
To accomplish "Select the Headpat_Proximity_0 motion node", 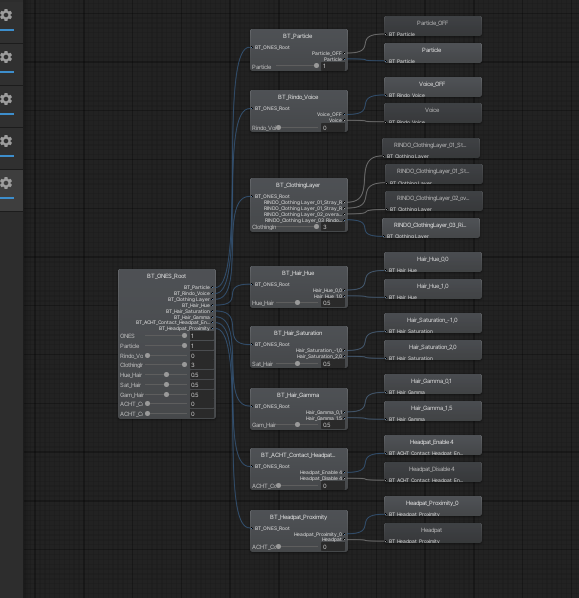I will pos(433,506).
